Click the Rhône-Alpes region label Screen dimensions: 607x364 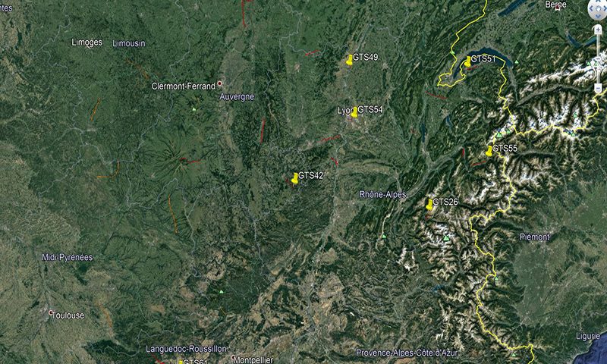click(x=383, y=195)
